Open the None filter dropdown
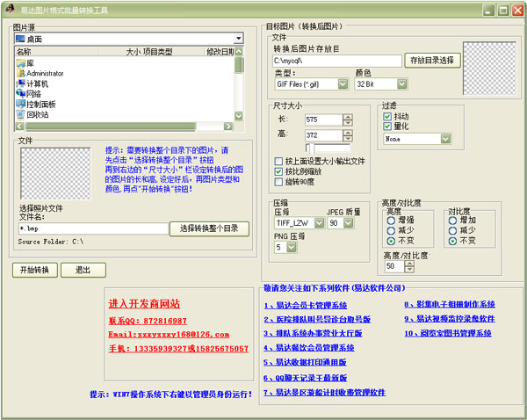Screen dimensions: 527x420 [x=445, y=139]
